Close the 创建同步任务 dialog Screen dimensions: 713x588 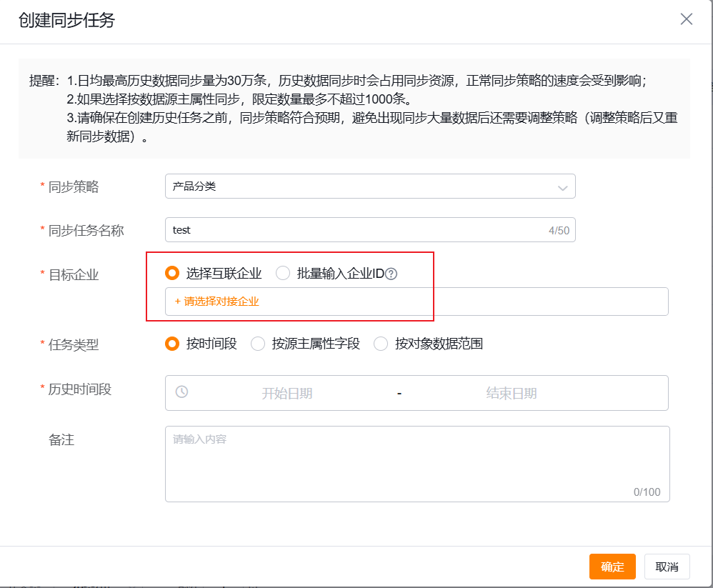tap(686, 19)
